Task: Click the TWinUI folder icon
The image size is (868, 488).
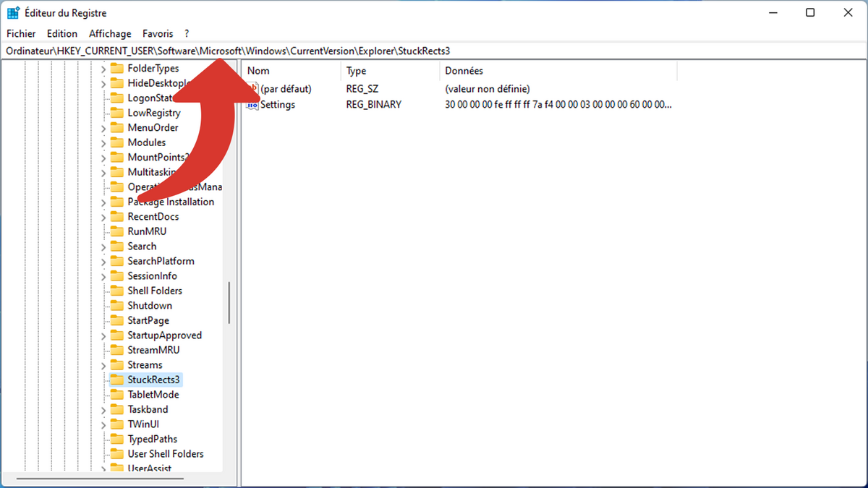Action: (x=116, y=424)
